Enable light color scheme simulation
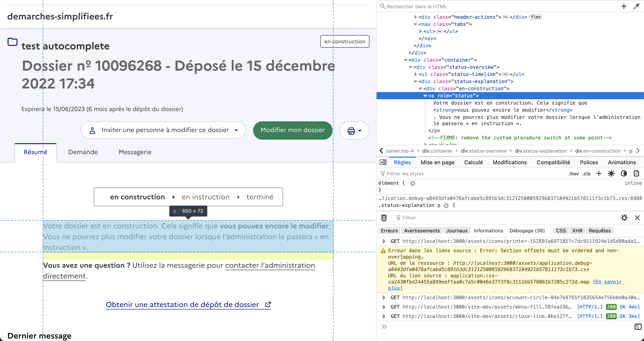This screenshot has width=644, height=341. click(611, 173)
